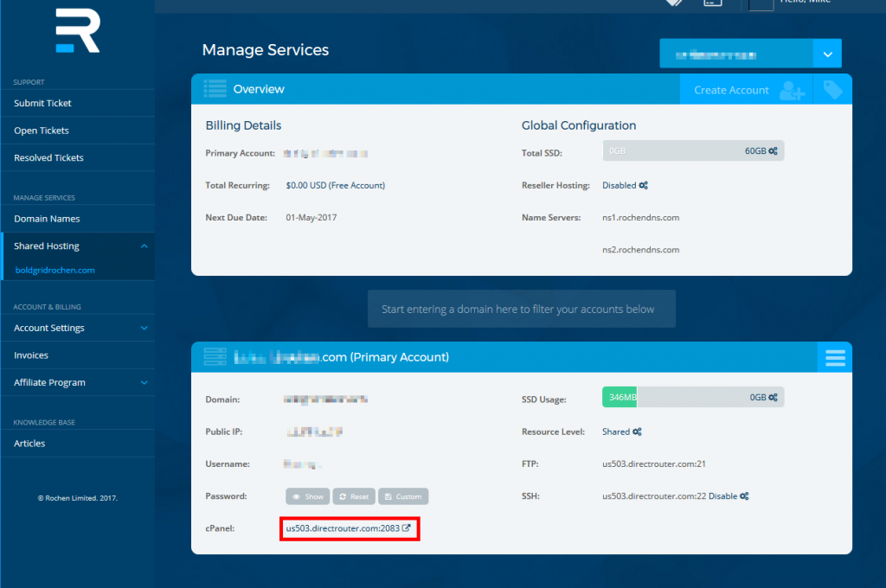Click Total SSD usage bar
Viewport: 886px width, 588px height.
point(693,150)
